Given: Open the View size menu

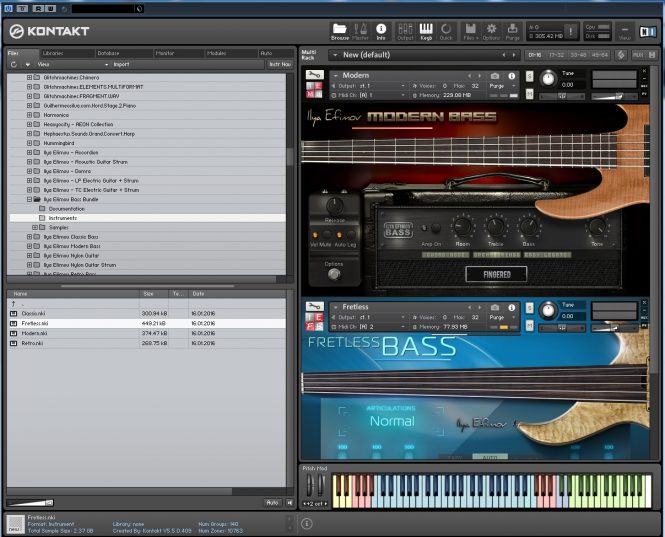Looking at the screenshot, I should (x=624, y=32).
